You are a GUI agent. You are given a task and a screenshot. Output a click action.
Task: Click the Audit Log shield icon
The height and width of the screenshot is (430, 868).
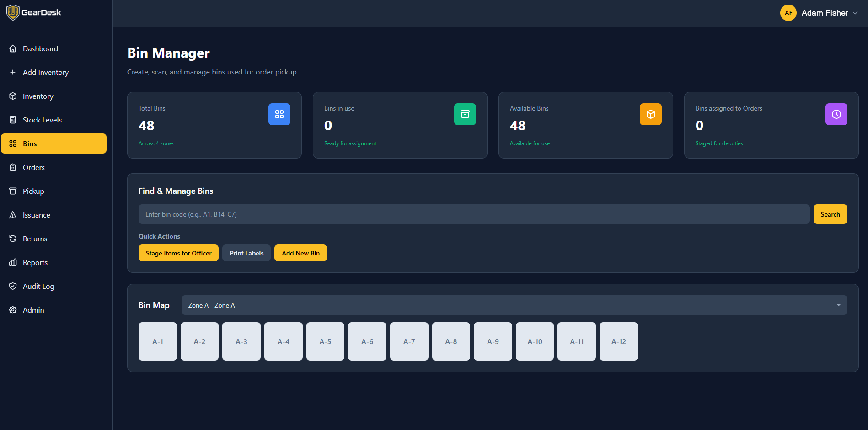point(13,286)
